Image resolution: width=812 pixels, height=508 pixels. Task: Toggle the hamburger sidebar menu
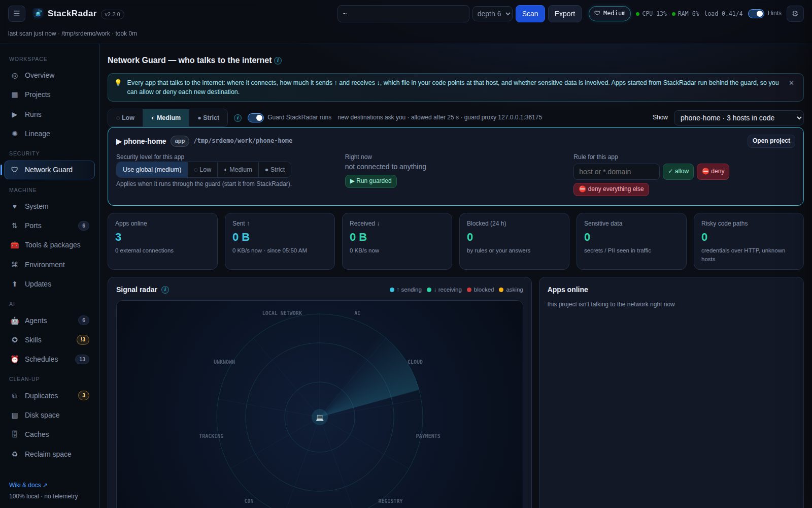[16, 14]
